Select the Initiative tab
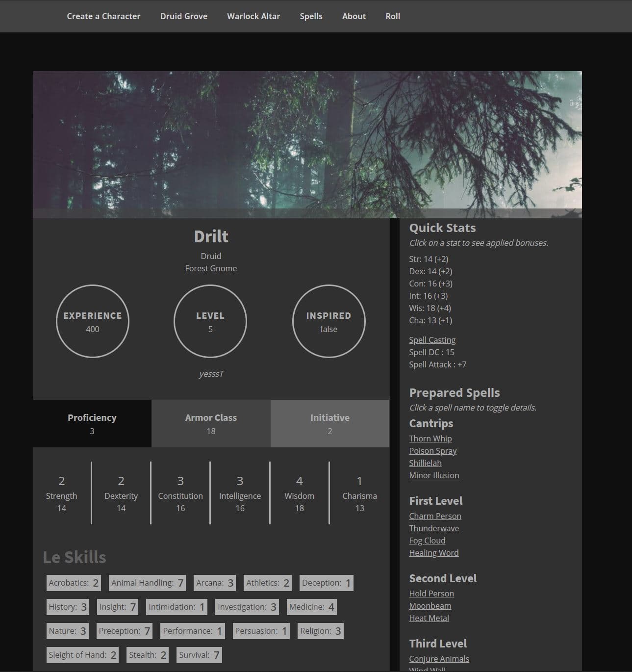This screenshot has width=632, height=672. tap(329, 423)
